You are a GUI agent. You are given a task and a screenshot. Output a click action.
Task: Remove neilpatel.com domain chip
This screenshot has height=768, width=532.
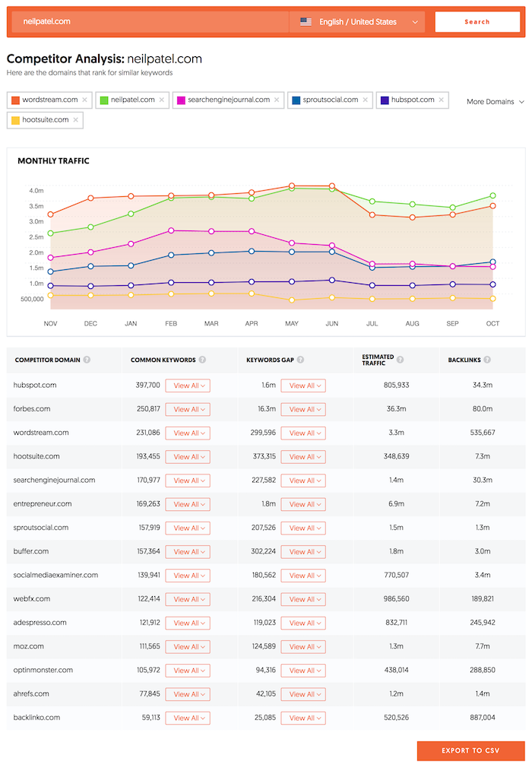[x=162, y=100]
